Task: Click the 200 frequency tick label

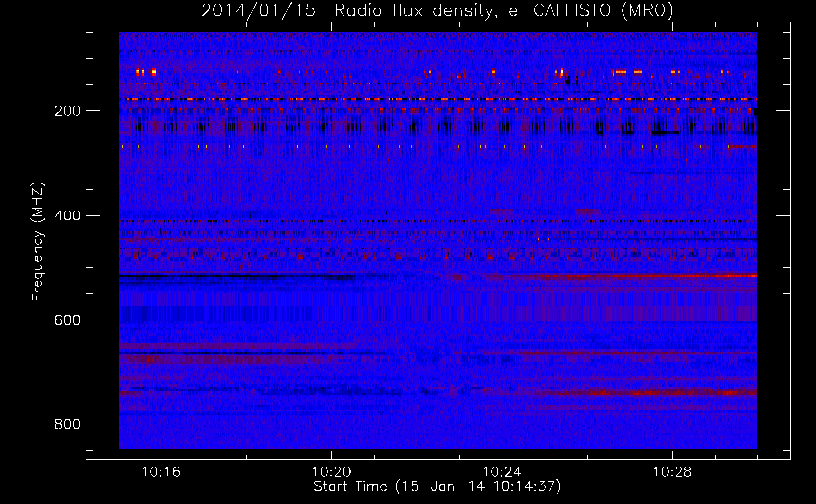Action: click(67, 111)
